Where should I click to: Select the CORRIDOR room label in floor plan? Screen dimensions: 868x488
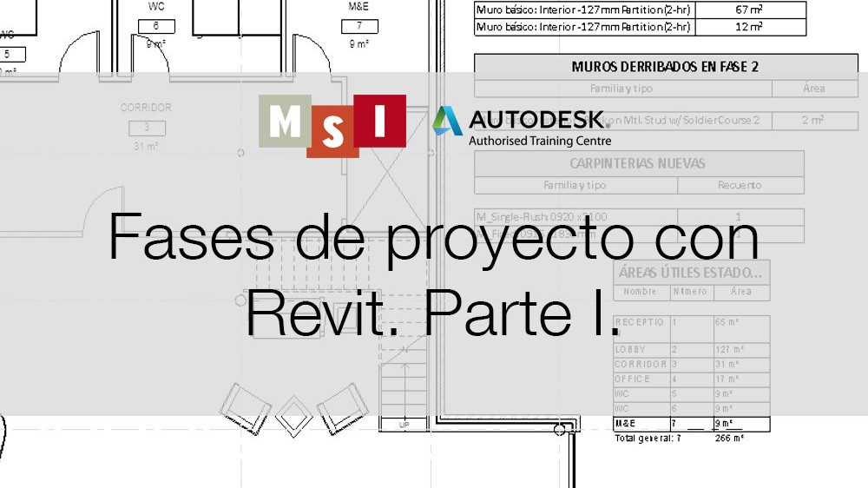click(146, 108)
